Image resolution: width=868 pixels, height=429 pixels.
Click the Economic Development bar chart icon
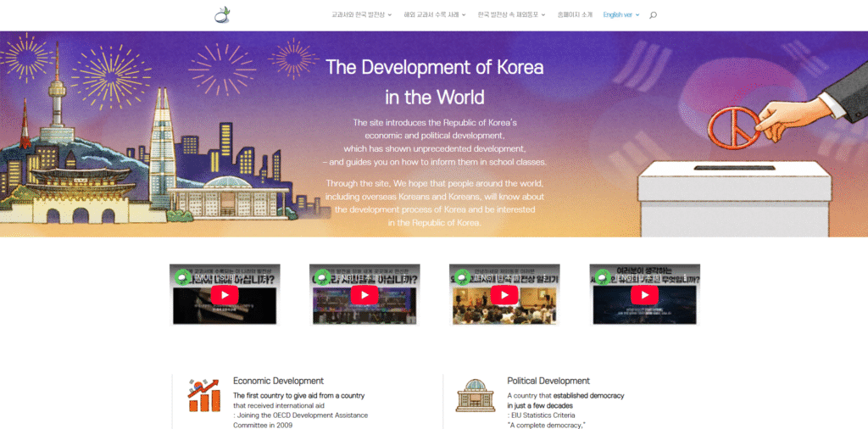coord(203,395)
